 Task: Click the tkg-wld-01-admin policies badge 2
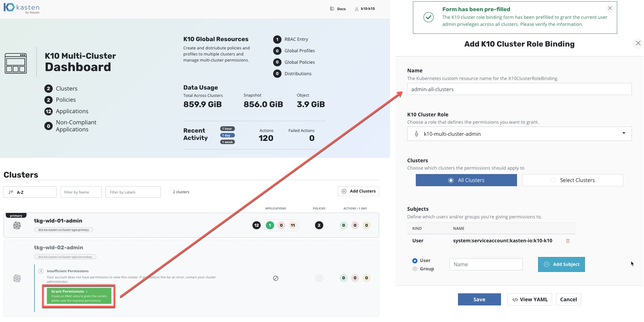pyautogui.click(x=319, y=225)
